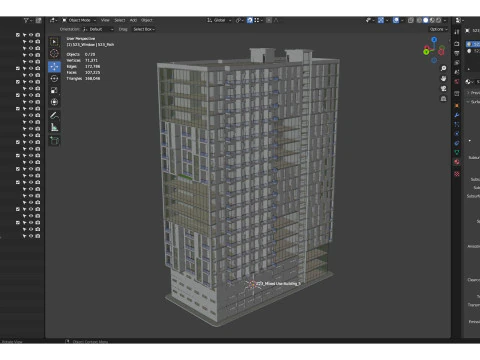Screen dimensions: 480x360
Task: Open the Material properties tab
Action: (x=457, y=162)
